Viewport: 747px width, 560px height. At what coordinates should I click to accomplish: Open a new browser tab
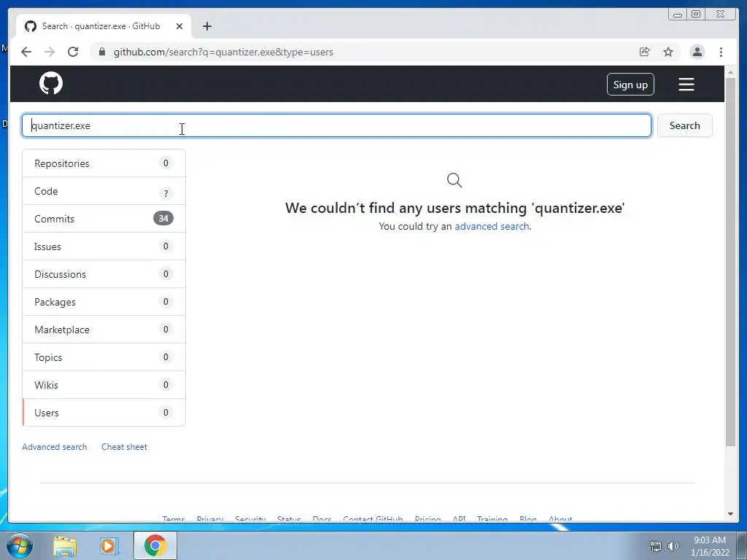pyautogui.click(x=206, y=26)
